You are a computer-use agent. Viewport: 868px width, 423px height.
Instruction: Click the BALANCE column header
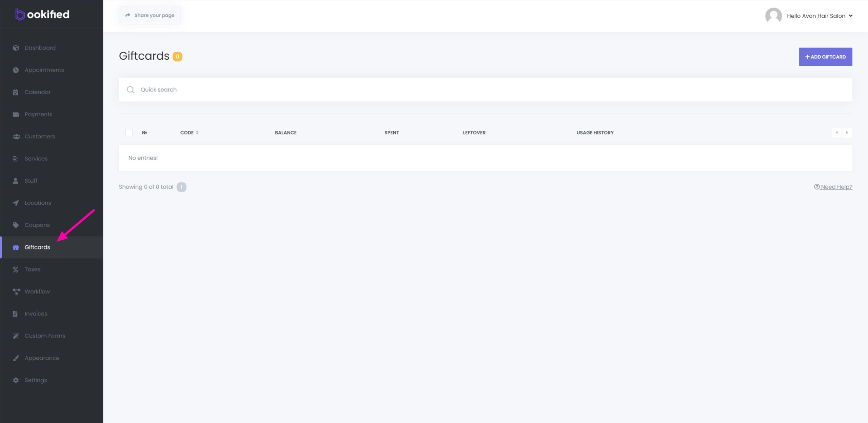(x=285, y=133)
